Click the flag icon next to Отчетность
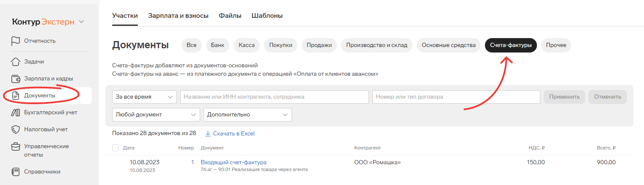 (x=16, y=41)
